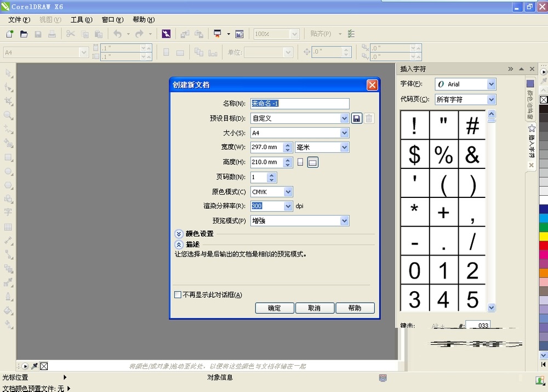Select landscape orientation in dialog
Image resolution: width=548 pixels, height=392 pixels.
coord(313,162)
